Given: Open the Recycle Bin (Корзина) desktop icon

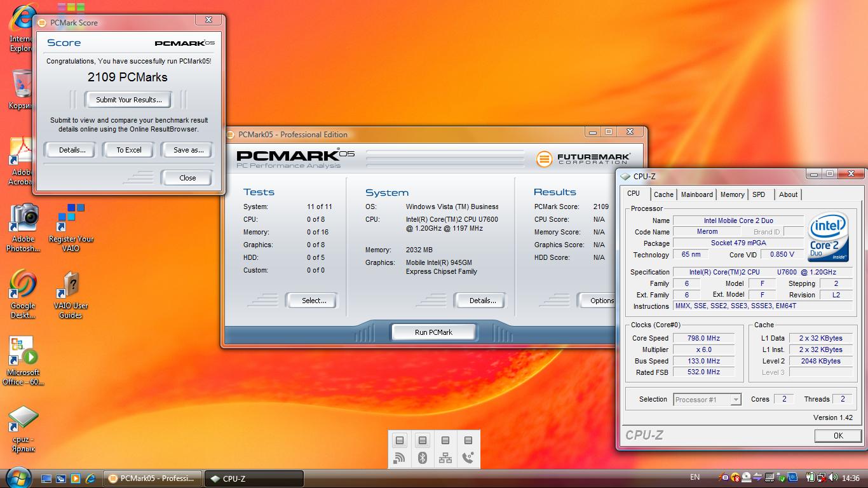Looking at the screenshot, I should pyautogui.click(x=22, y=89).
